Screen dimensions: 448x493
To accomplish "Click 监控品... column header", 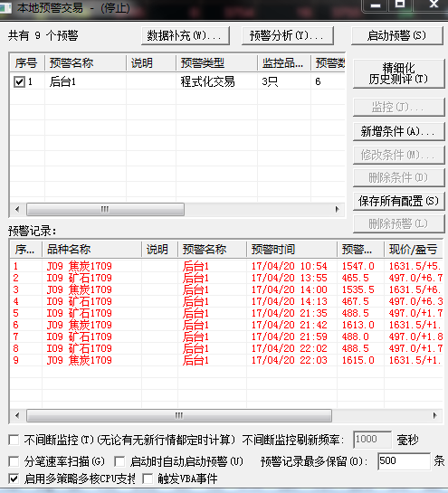I will coord(284,63).
